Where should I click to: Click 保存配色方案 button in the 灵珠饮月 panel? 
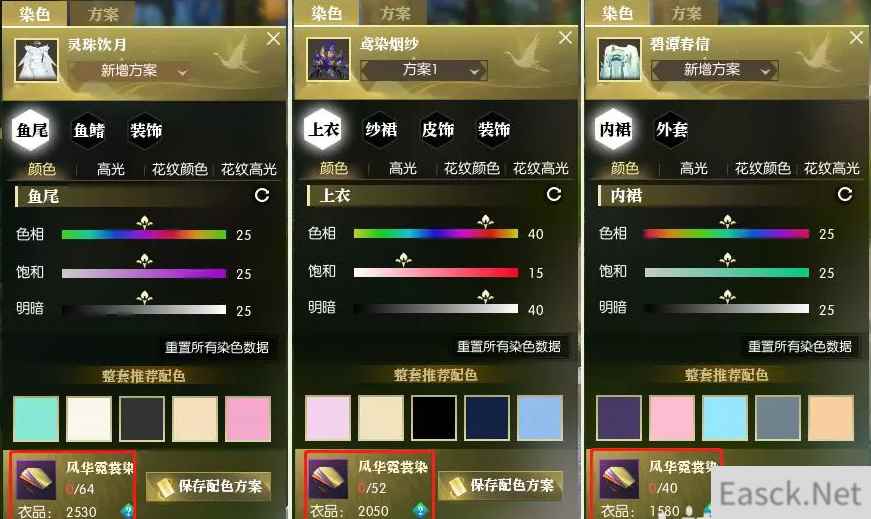(209, 486)
